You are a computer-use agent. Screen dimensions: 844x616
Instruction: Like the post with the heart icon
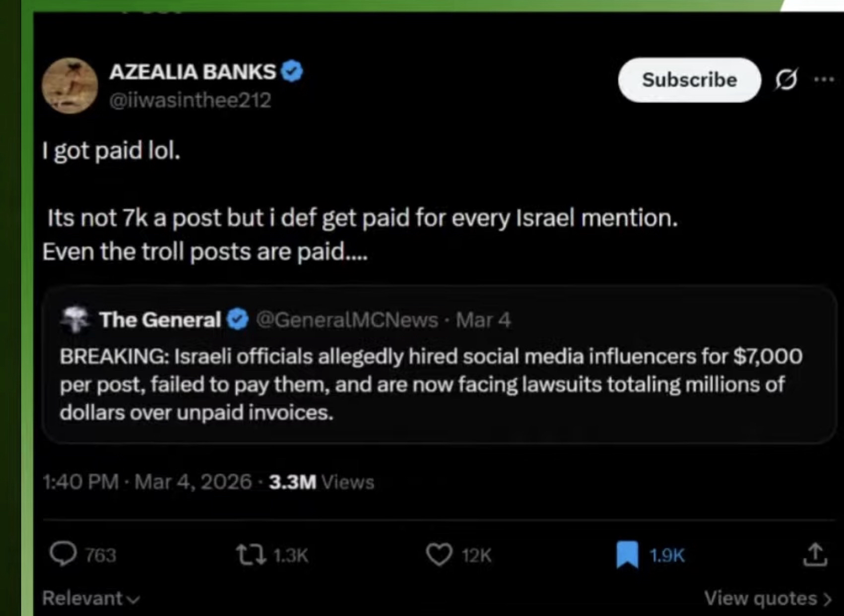[x=439, y=554]
